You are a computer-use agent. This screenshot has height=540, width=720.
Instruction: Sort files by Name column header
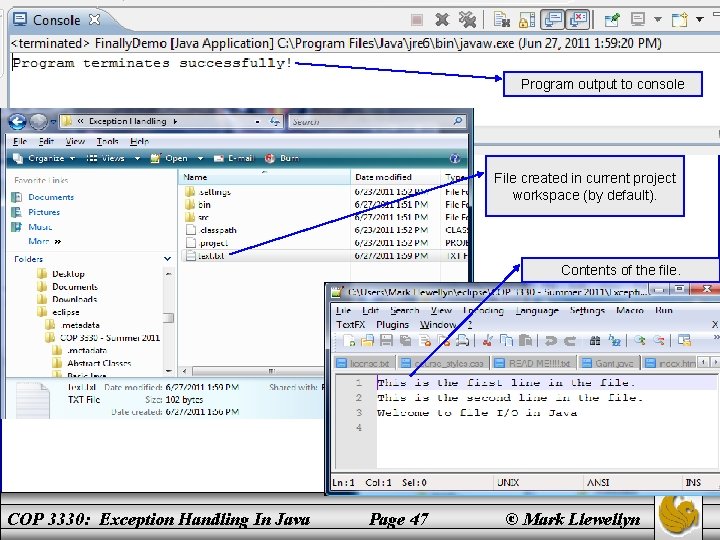[x=264, y=177]
